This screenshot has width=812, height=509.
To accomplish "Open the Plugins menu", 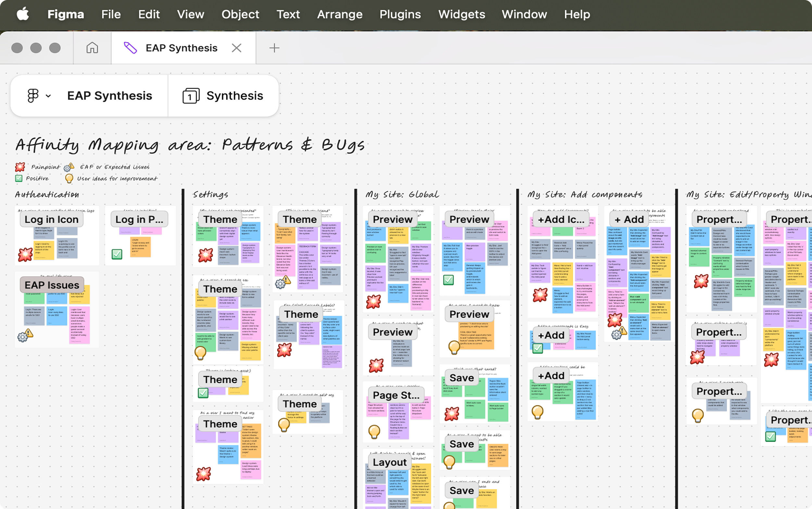I will tap(400, 14).
